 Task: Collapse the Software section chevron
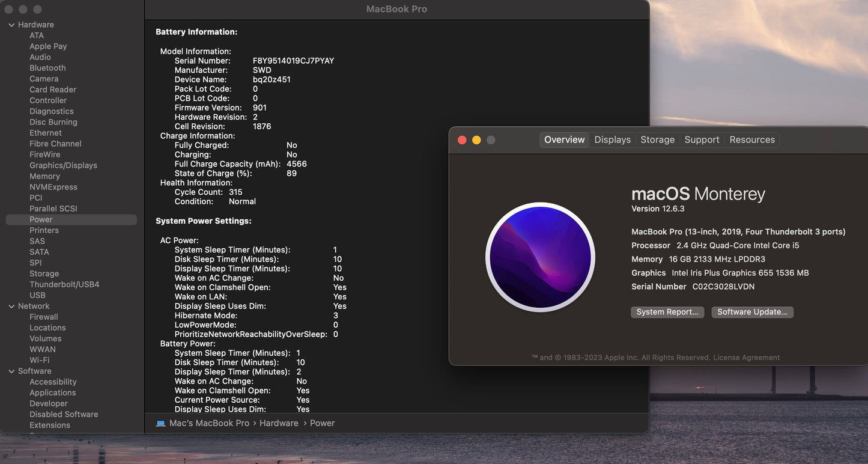(11, 371)
